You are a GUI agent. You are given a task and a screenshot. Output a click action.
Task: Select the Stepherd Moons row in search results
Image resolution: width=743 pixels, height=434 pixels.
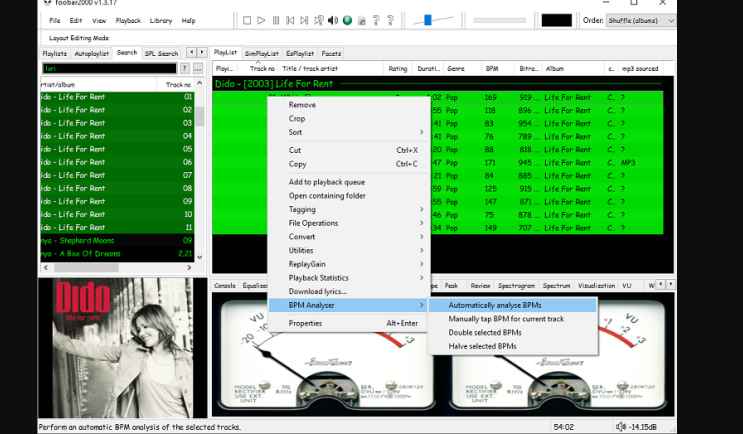pyautogui.click(x=118, y=241)
